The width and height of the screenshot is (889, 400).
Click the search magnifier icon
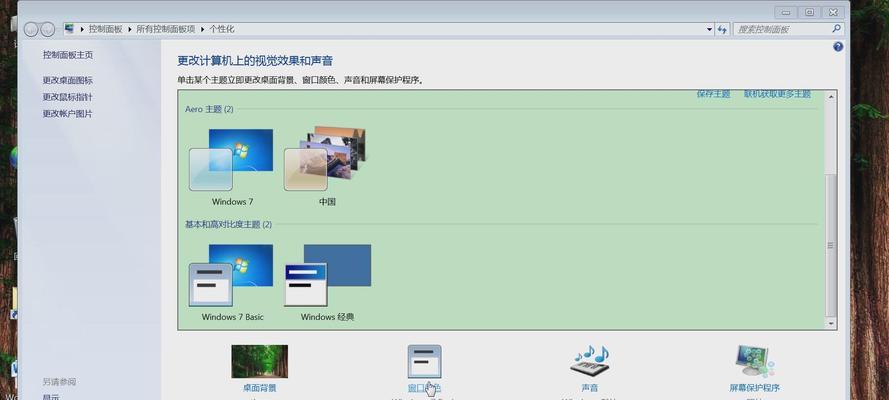pos(836,28)
